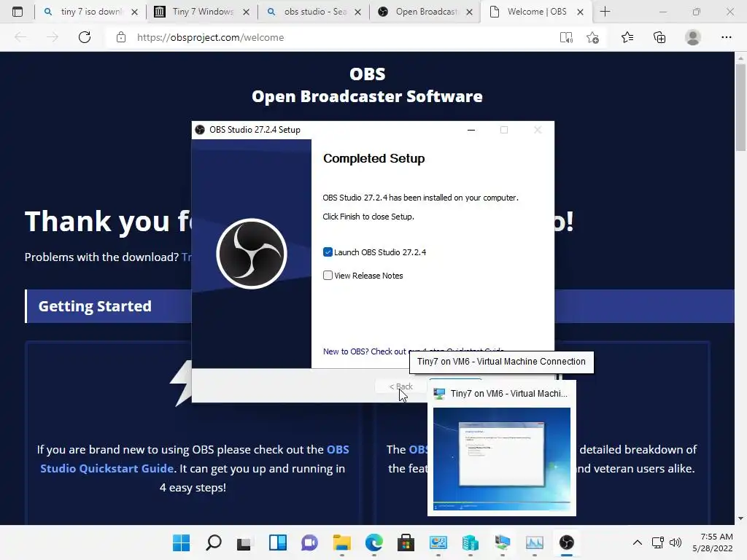Click the site lock icon in address bar
The height and width of the screenshot is (560, 747).
[121, 37]
